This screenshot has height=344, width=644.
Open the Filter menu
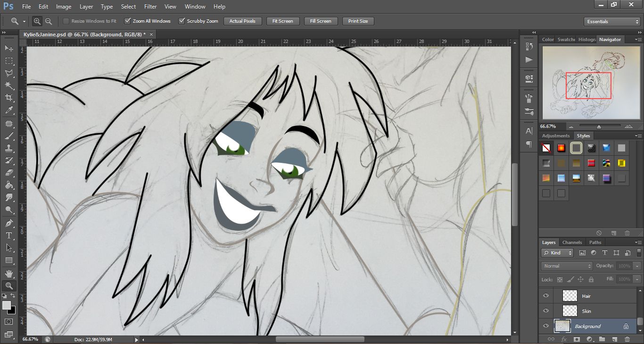[x=150, y=7]
